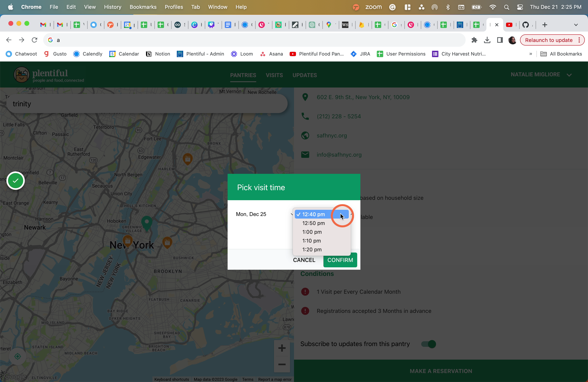
Task: Click the pantry phone number link
Action: coord(339,116)
